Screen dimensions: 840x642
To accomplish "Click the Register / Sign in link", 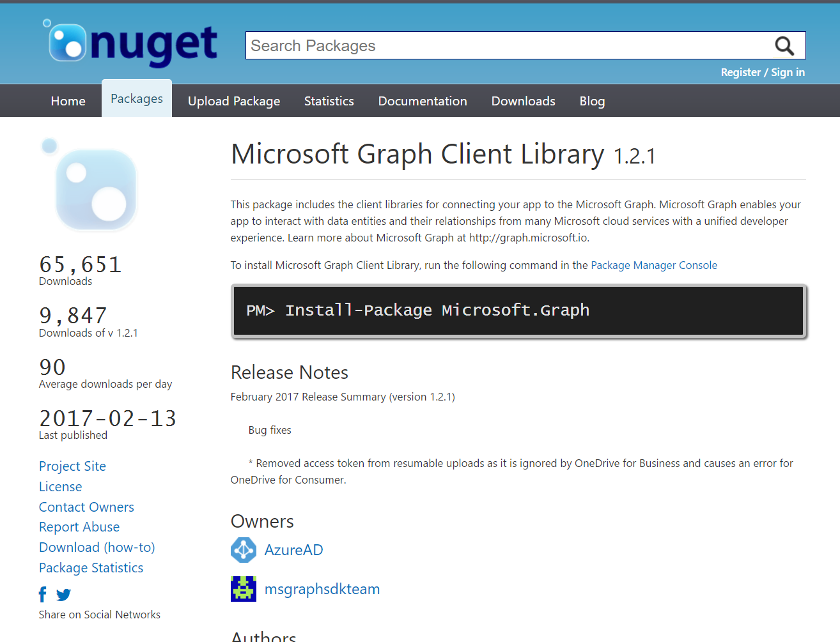I will tap(762, 72).
